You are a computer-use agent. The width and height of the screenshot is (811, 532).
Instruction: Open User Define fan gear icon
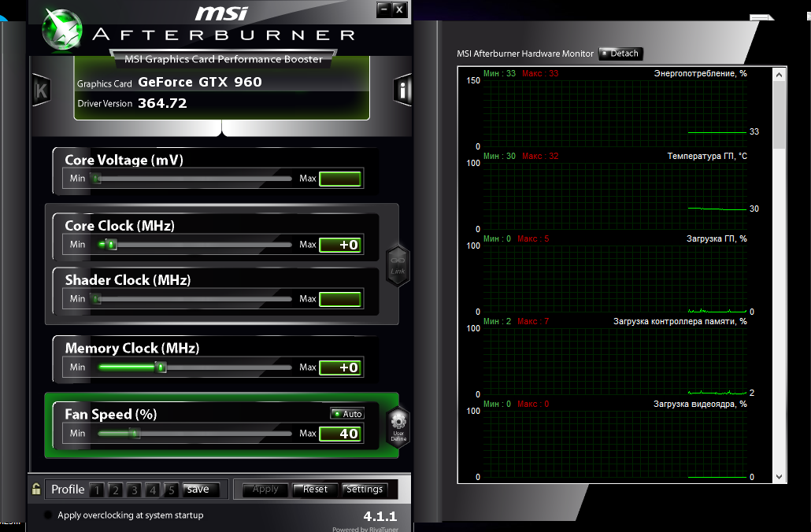[x=398, y=427]
